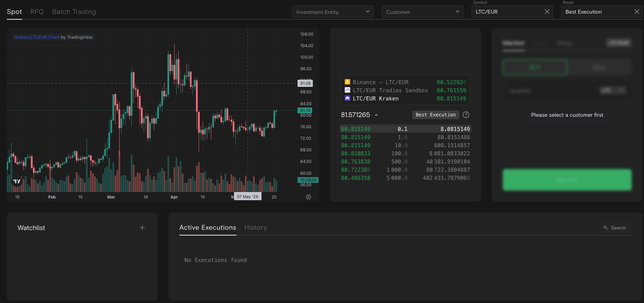Open chart settings gear icon

[308, 197]
